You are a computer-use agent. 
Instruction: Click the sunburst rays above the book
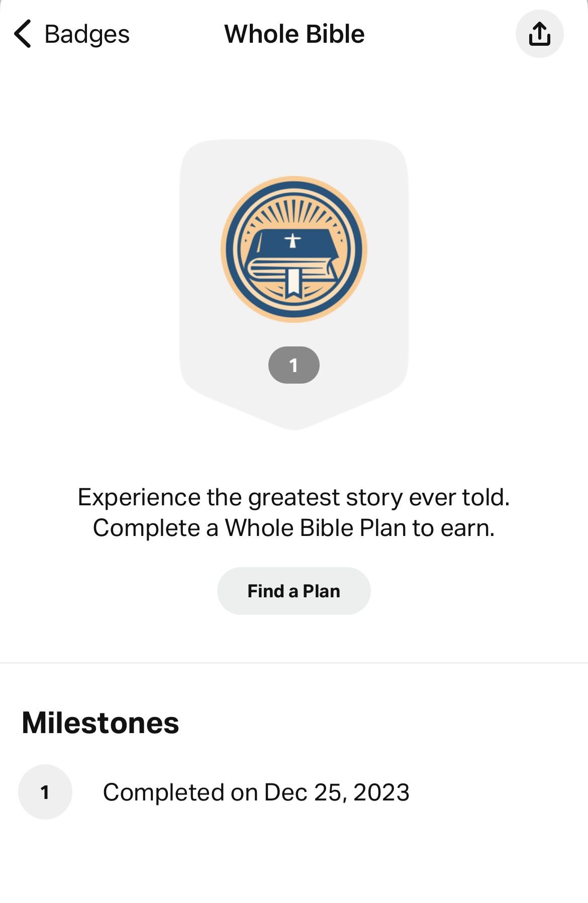pyautogui.click(x=294, y=213)
